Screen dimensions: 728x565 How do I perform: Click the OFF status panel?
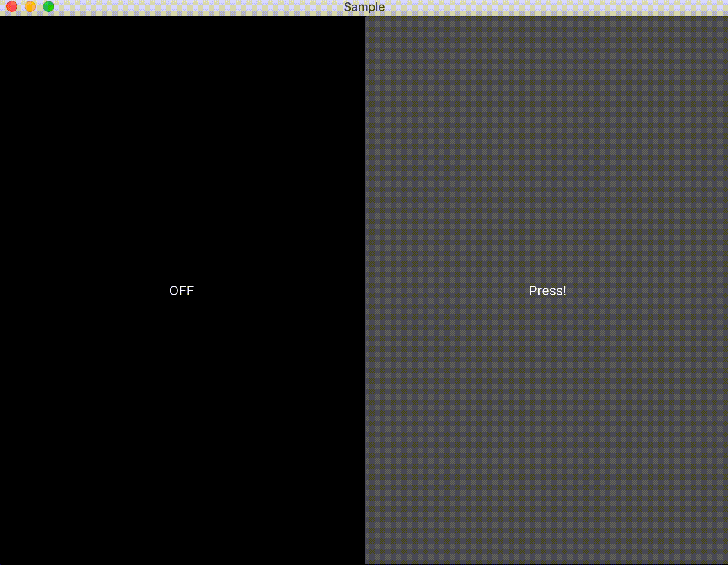tap(182, 290)
